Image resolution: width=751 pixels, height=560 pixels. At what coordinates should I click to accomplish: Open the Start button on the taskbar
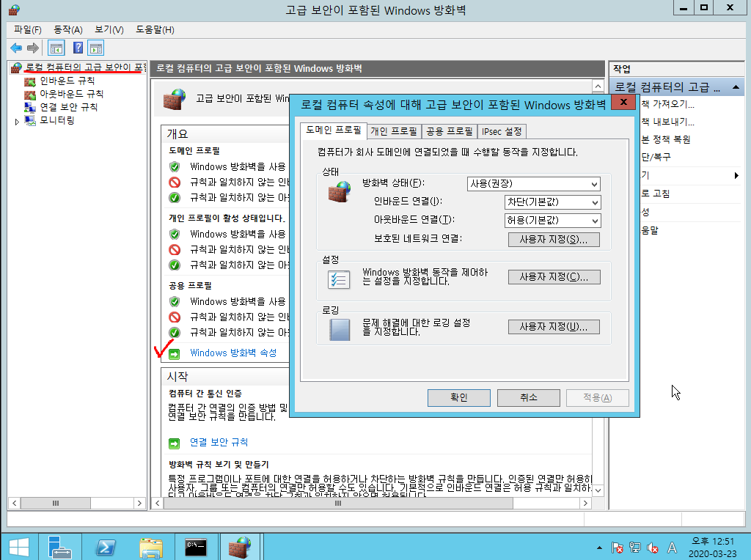[19, 547]
